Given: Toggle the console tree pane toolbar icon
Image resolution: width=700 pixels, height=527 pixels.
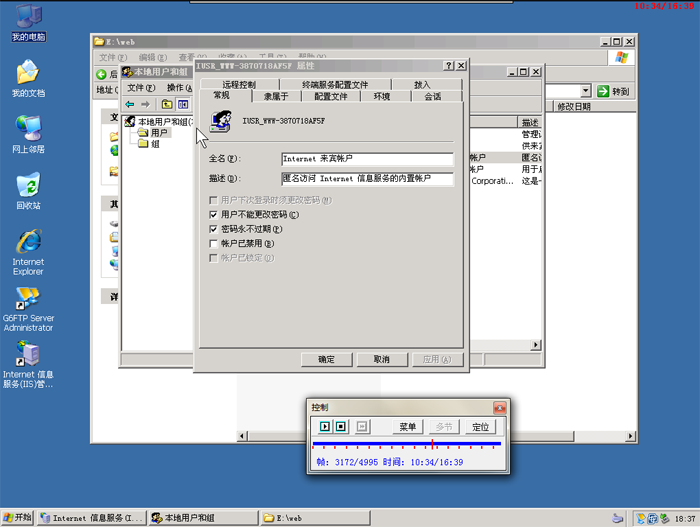Looking at the screenshot, I should (x=183, y=104).
